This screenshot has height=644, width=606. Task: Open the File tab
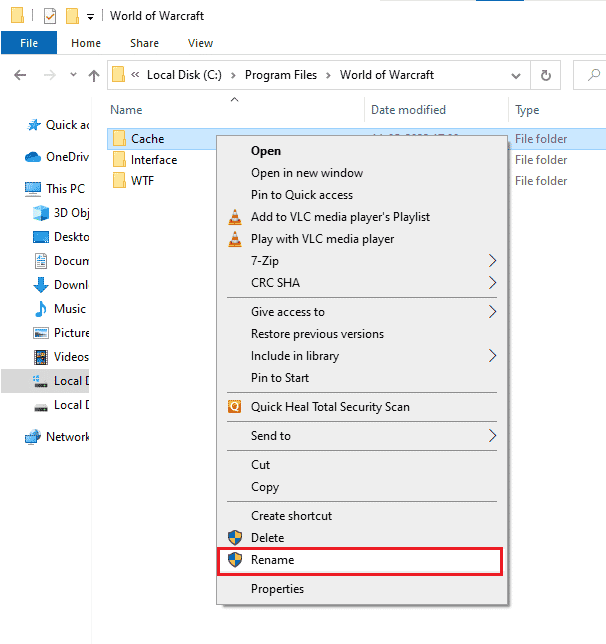pyautogui.click(x=28, y=43)
